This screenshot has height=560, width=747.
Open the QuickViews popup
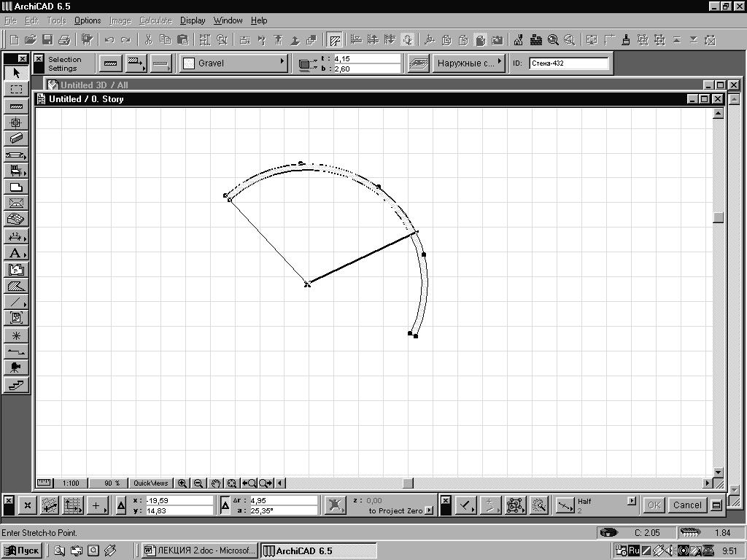click(150, 483)
